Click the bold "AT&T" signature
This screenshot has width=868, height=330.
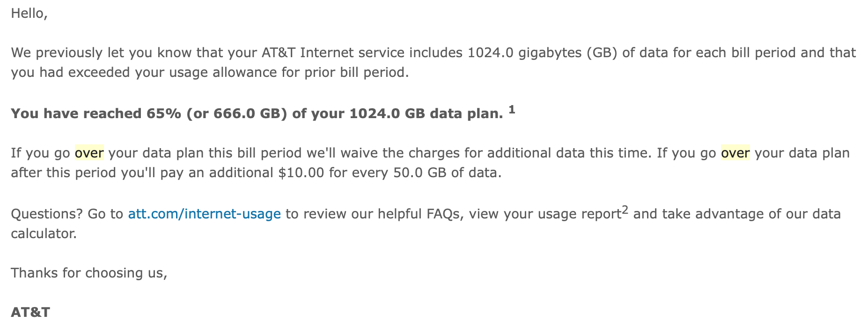[x=30, y=313]
